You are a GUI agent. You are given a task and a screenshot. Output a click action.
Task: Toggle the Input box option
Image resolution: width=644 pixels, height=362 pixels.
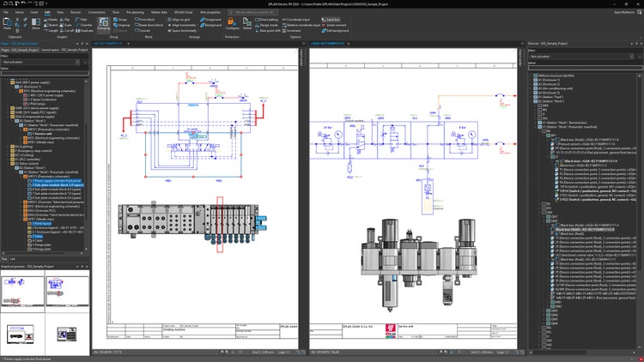tap(331, 19)
